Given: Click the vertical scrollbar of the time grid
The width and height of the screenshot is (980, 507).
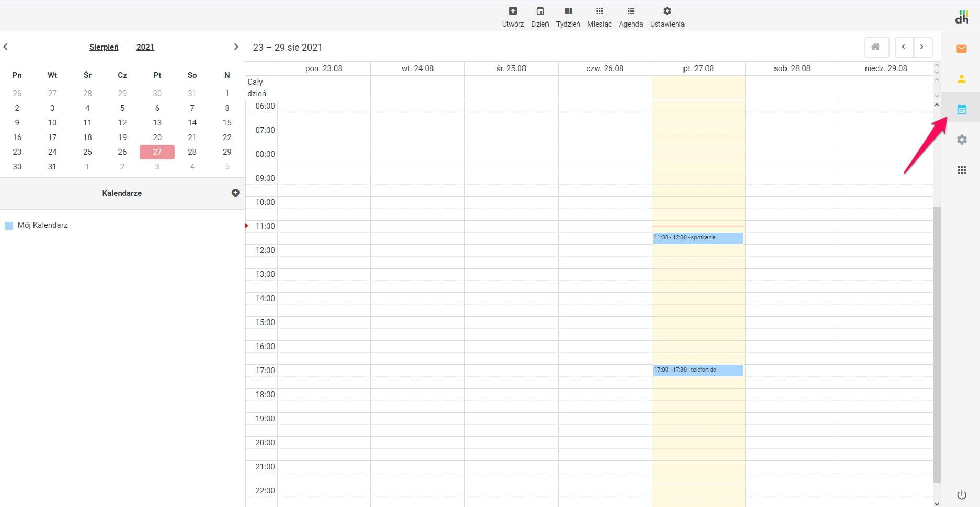Looking at the screenshot, I should click(937, 345).
